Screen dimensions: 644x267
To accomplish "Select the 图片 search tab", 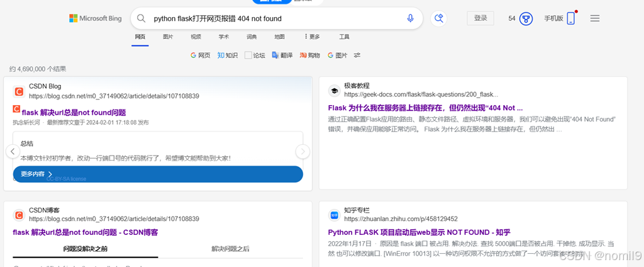I will 168,37.
